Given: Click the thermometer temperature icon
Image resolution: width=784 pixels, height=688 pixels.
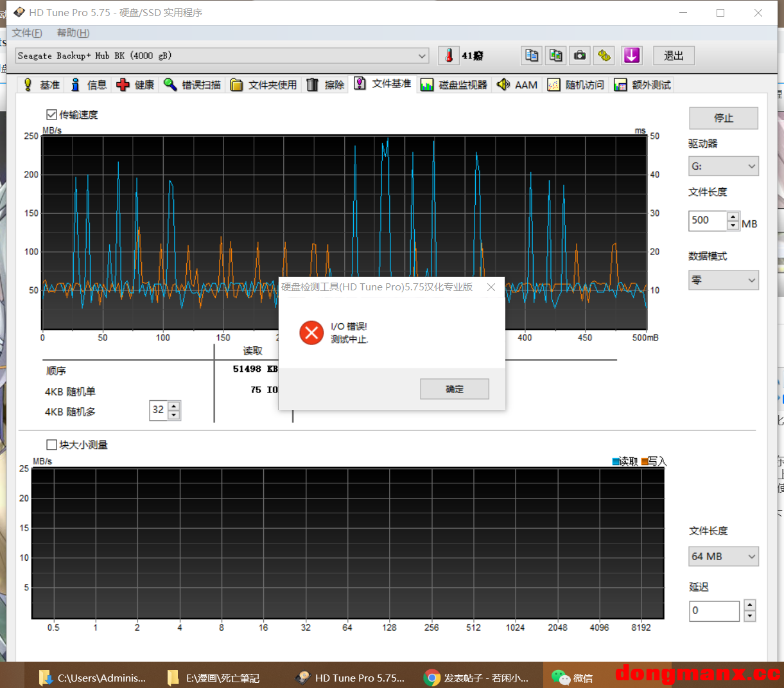Looking at the screenshot, I should point(449,56).
